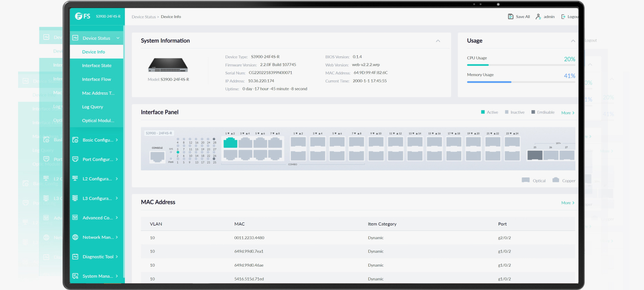Screen dimensions: 644x290
Task: Collapse the Usage panel
Action: click(x=573, y=41)
